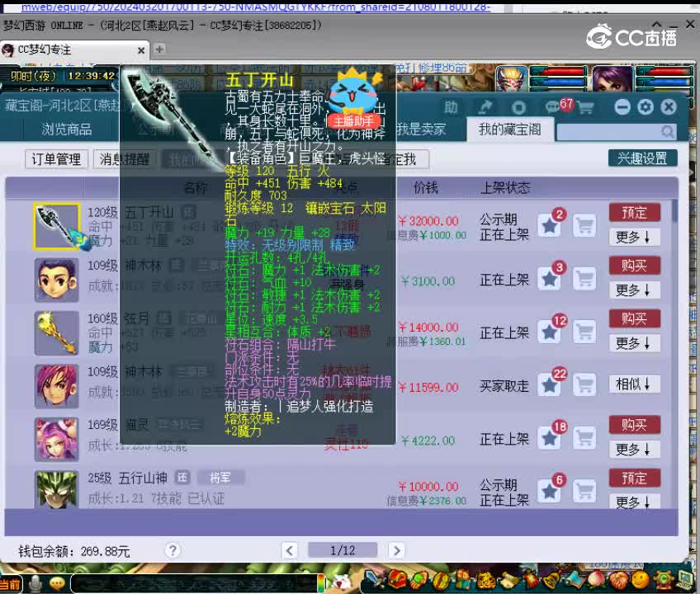Favorite the 五丁开山 item star
Screen dimensions: 700x594
tap(549, 226)
